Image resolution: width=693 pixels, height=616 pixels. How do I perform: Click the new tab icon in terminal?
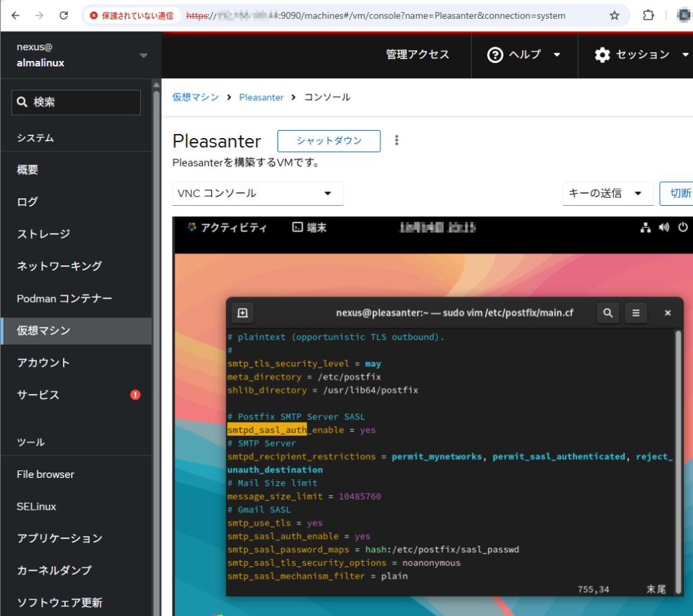[x=242, y=313]
